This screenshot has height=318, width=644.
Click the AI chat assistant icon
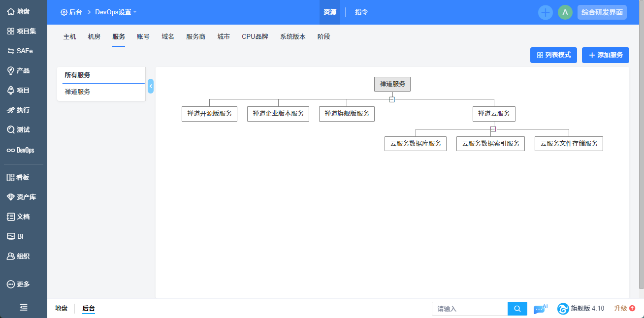pyautogui.click(x=540, y=309)
